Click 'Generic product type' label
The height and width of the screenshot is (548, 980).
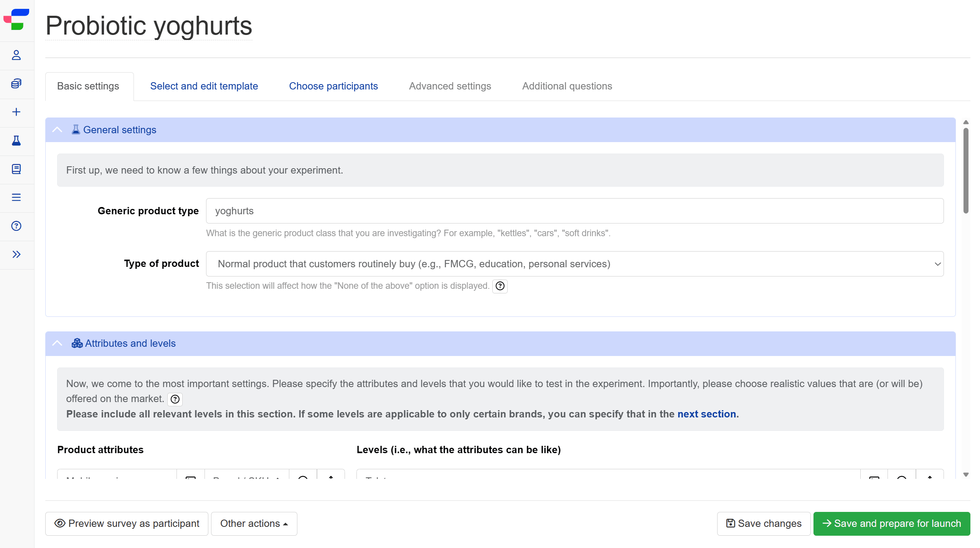click(148, 211)
